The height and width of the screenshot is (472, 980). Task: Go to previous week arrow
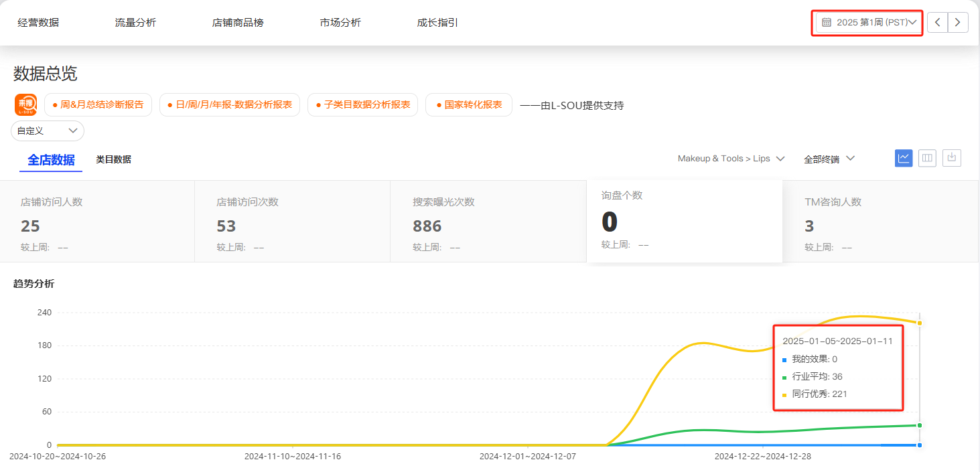[x=937, y=22]
